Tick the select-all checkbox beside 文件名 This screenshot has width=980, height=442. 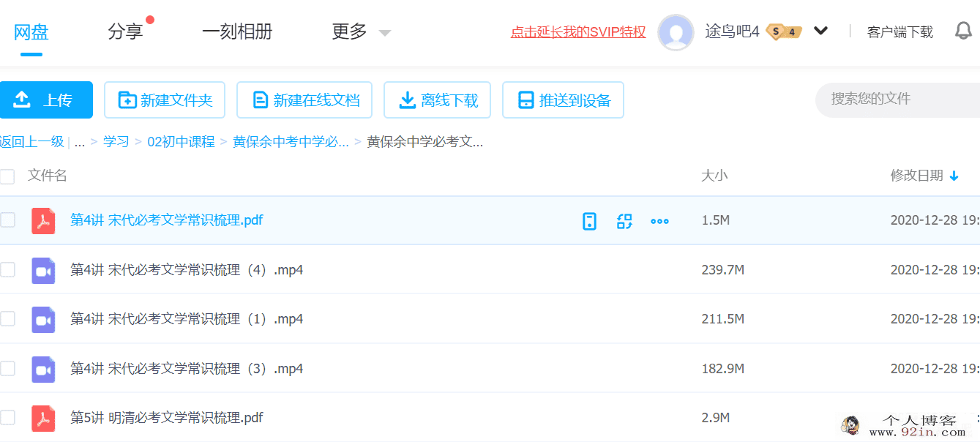[7, 176]
